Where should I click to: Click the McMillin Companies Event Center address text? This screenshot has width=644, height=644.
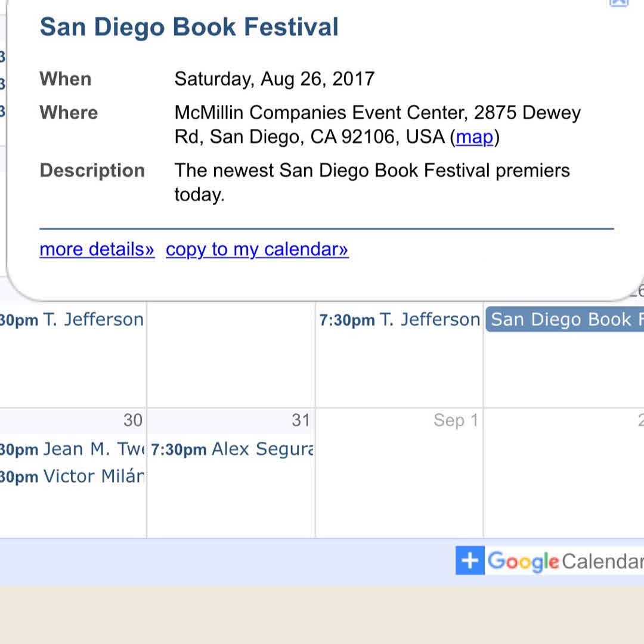[x=377, y=113]
